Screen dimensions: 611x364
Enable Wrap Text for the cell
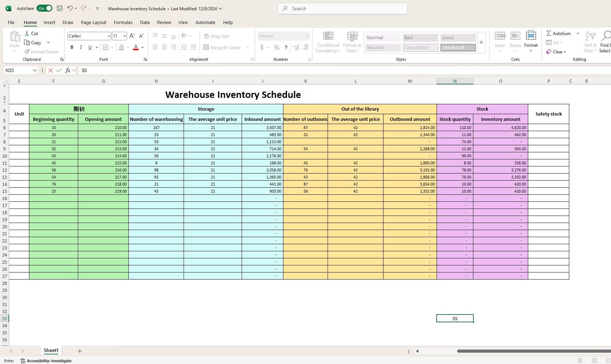tap(216, 36)
